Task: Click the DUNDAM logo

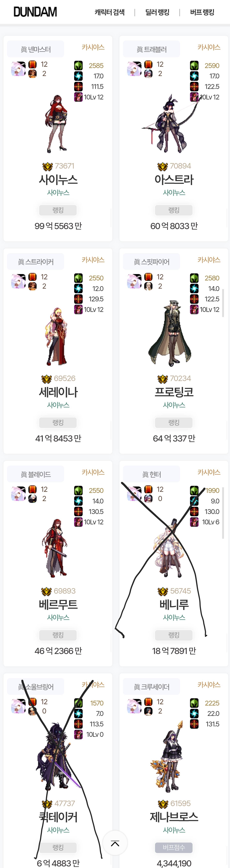Action: click(35, 12)
